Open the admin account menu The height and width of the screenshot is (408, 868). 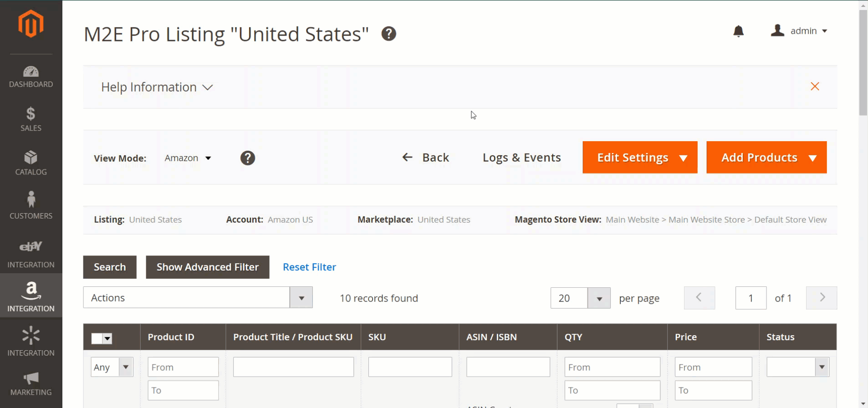[799, 31]
